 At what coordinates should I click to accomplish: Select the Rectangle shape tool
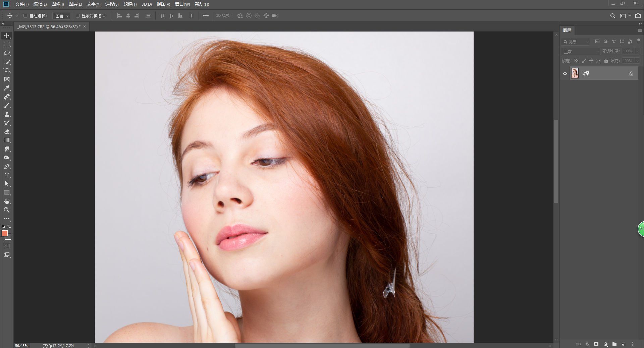click(7, 192)
